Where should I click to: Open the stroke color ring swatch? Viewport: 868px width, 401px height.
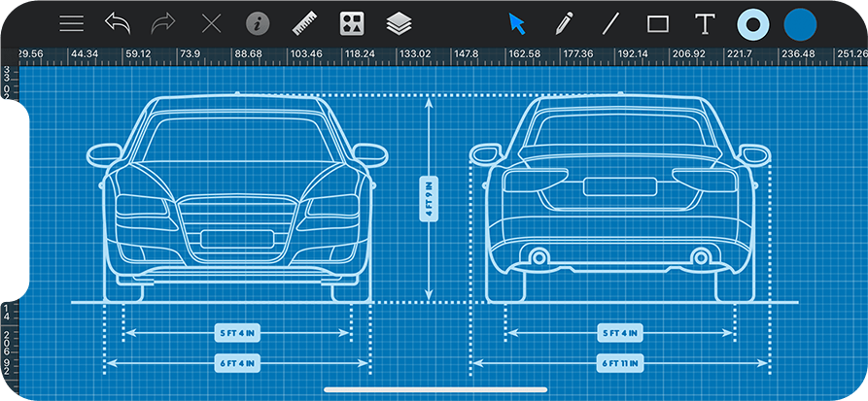(x=753, y=25)
